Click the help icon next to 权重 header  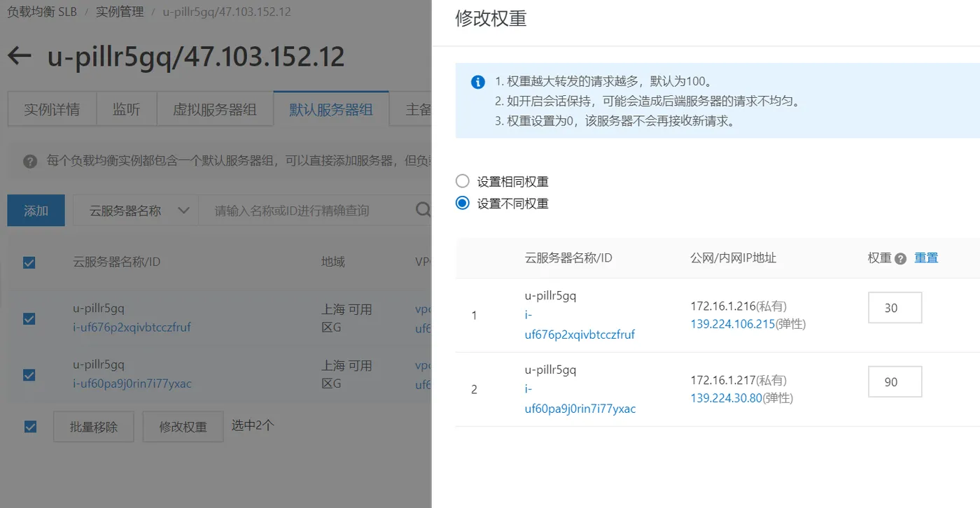coord(901,258)
